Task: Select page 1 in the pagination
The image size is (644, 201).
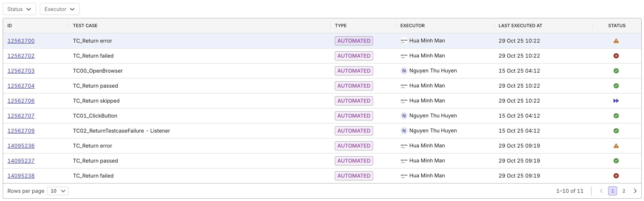Action: 612,191
